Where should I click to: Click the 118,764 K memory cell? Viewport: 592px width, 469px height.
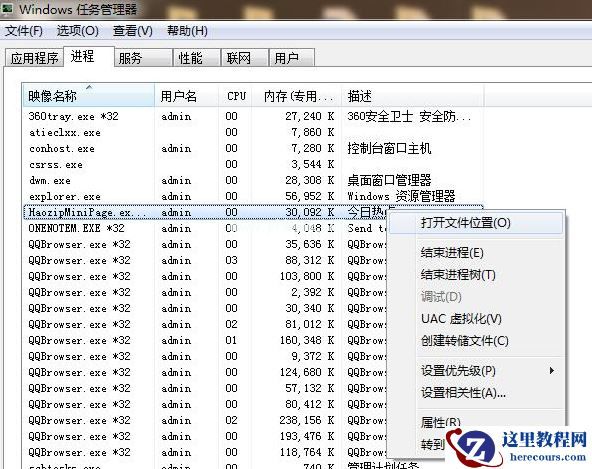coord(307,452)
